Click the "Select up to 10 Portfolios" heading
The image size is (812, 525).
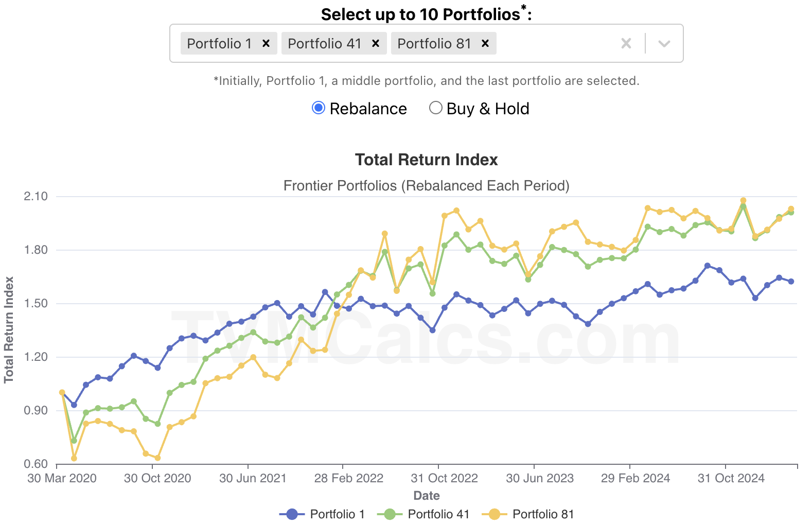tap(427, 13)
